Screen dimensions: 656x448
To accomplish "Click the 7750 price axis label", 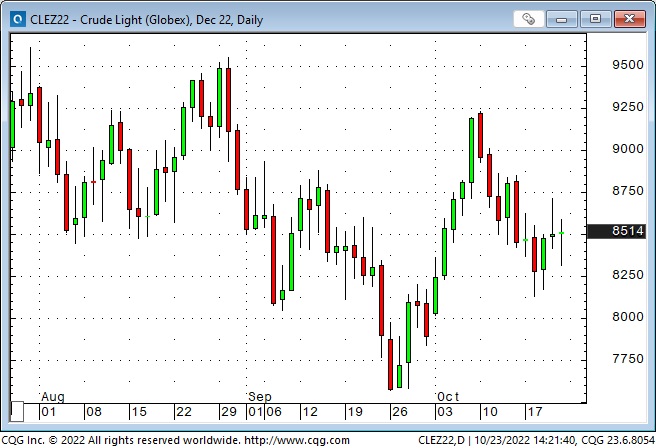I will click(x=628, y=359).
